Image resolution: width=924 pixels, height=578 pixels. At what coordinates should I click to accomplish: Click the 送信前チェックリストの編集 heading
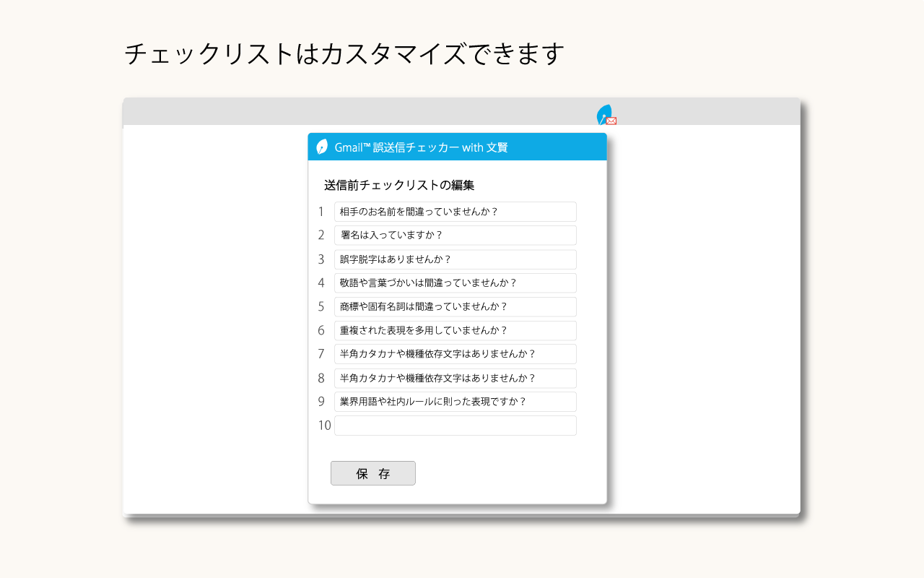pos(400,184)
